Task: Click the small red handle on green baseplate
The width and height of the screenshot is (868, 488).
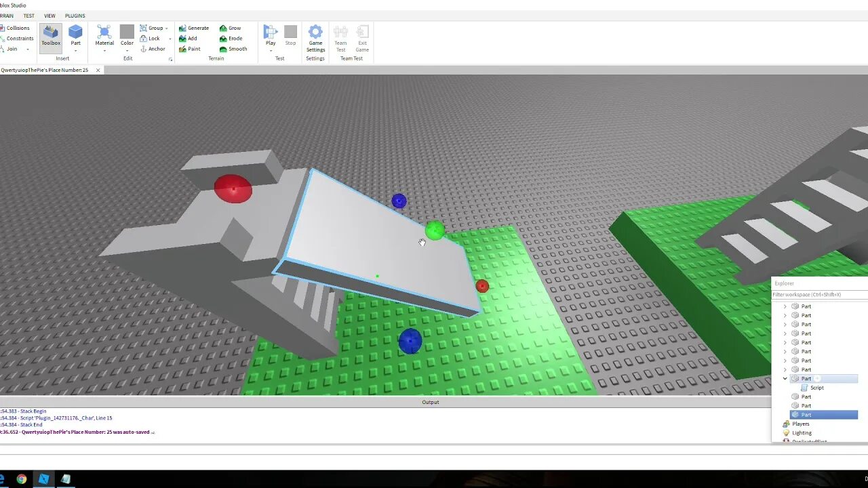Action: coord(482,286)
